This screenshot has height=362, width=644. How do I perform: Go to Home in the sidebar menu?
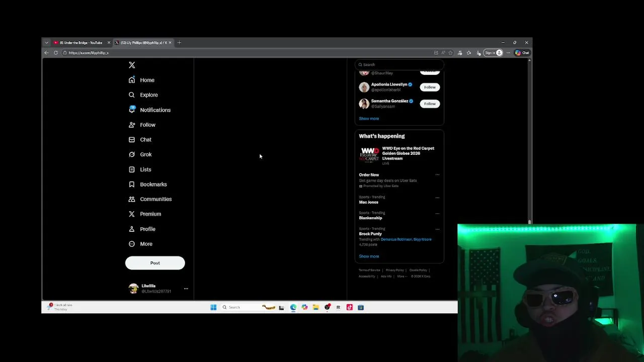(x=147, y=80)
